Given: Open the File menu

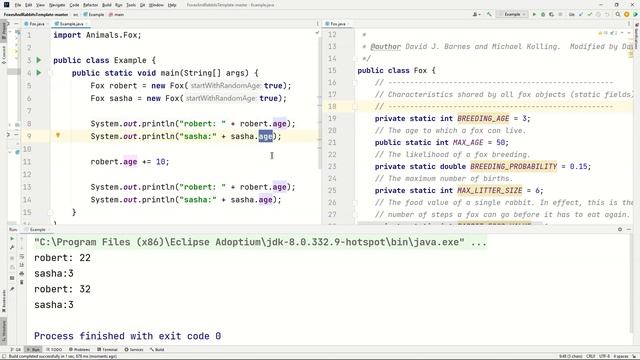Looking at the screenshot, I should [x=18, y=5].
